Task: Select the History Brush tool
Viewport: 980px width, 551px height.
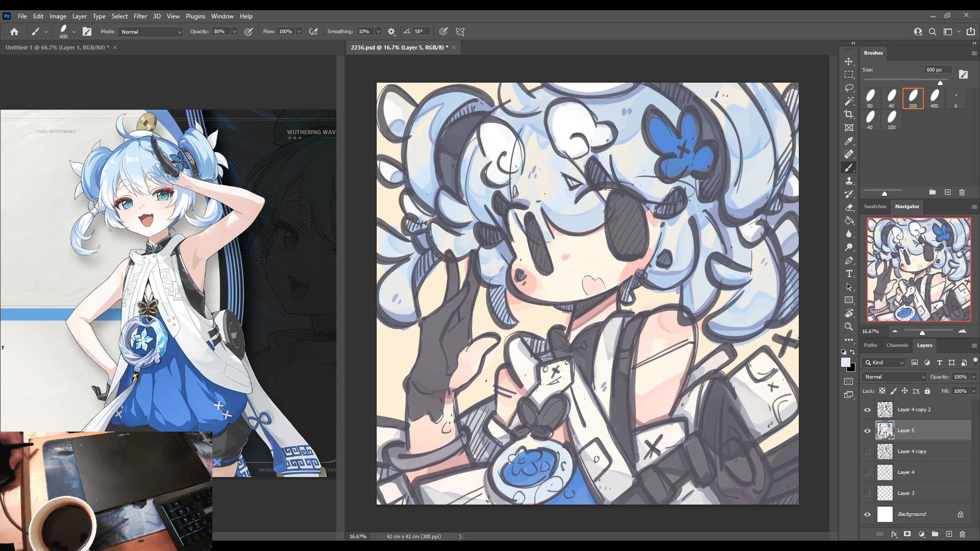Action: pos(849,194)
